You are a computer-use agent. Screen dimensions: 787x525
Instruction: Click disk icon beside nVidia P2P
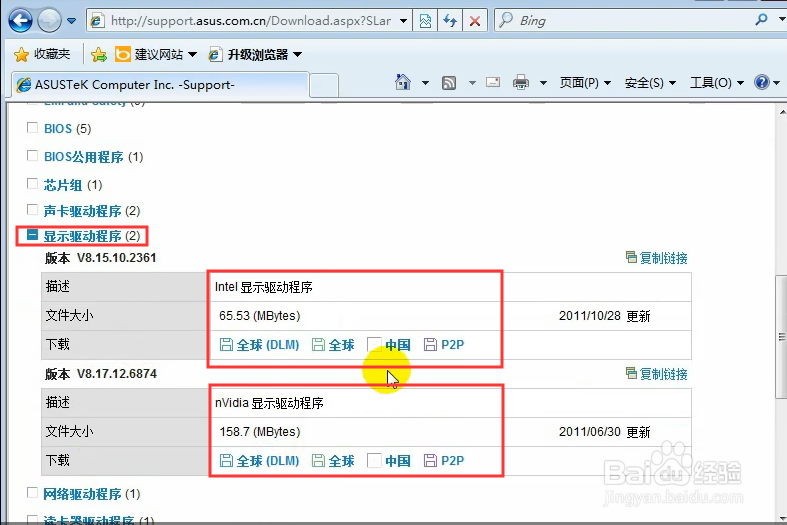click(430, 461)
